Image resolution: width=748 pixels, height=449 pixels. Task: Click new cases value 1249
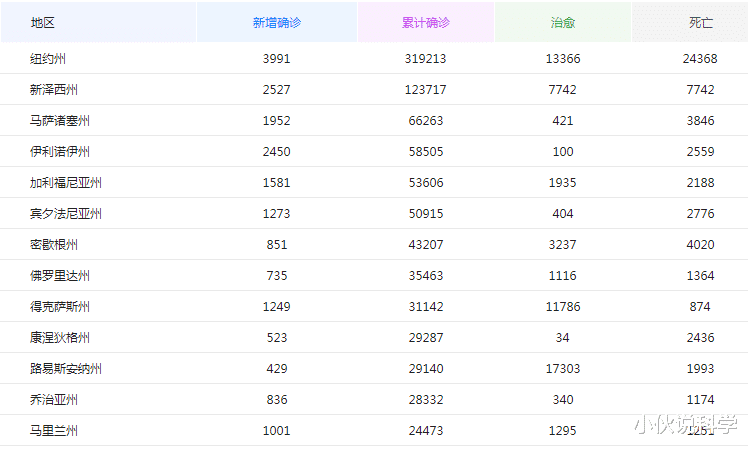click(x=277, y=307)
